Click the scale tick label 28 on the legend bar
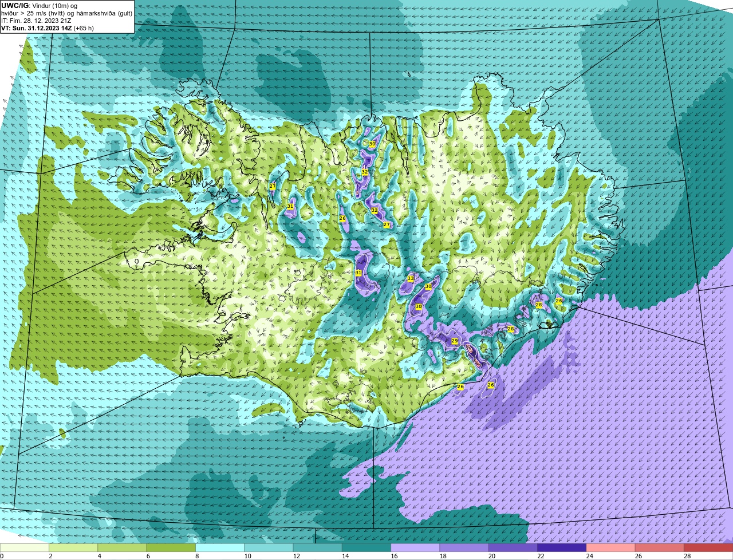Screen dimensions: 733x560 tap(687, 556)
